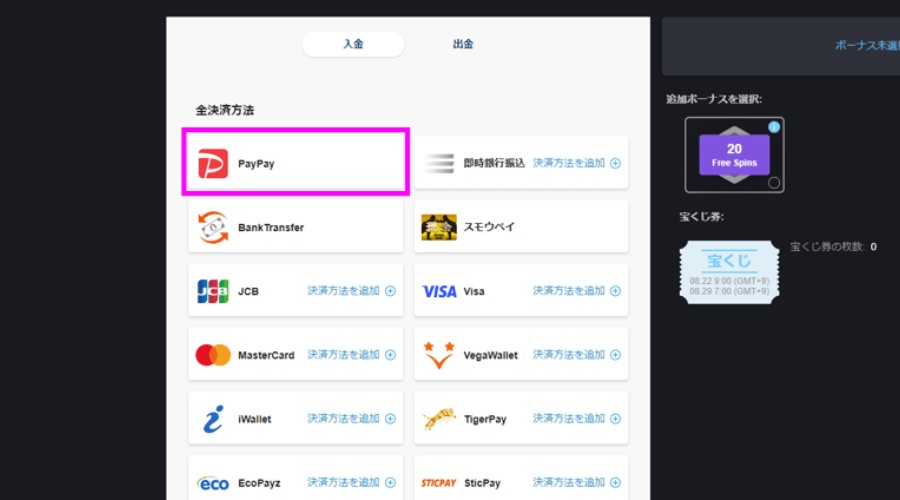Click the TigerPay tiger logo
The height and width of the screenshot is (500, 900).
[x=439, y=419]
